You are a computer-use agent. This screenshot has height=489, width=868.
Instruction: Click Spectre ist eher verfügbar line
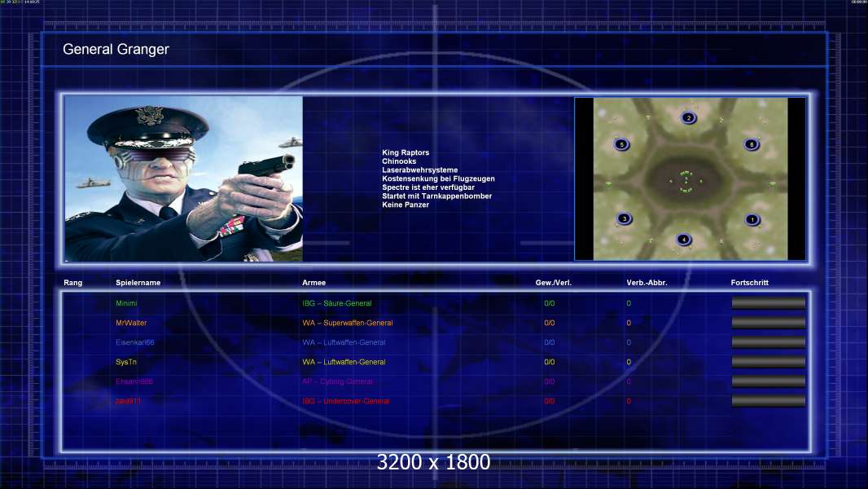(x=428, y=187)
